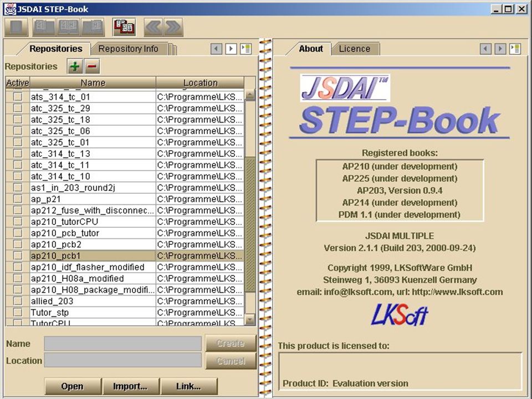
Task: Click the LKSoft logo
Action: (x=399, y=315)
